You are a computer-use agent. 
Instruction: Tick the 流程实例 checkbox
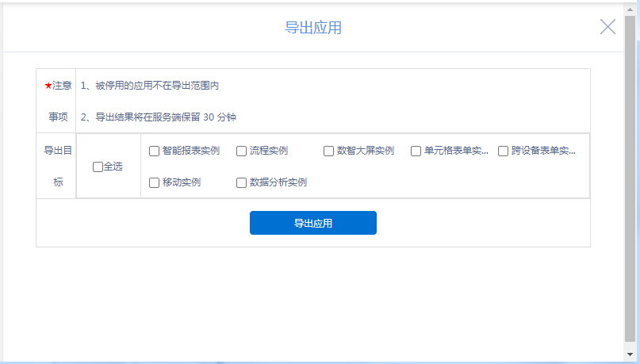point(242,151)
